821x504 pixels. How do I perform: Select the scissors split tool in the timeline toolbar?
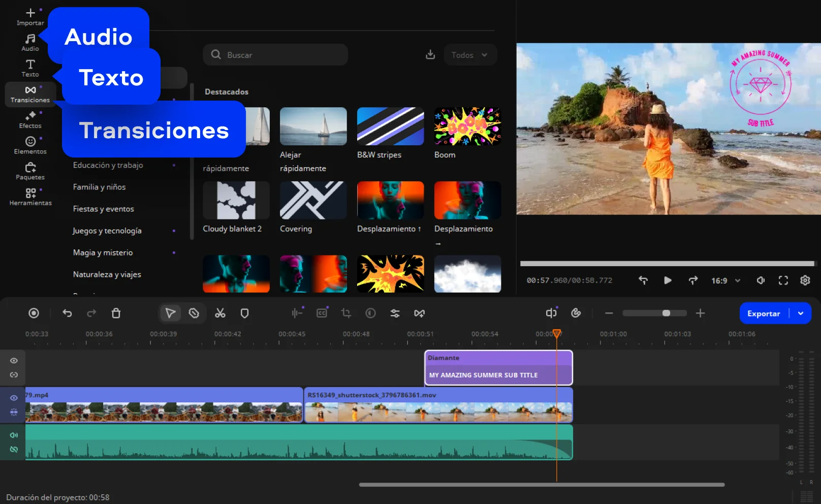click(220, 313)
